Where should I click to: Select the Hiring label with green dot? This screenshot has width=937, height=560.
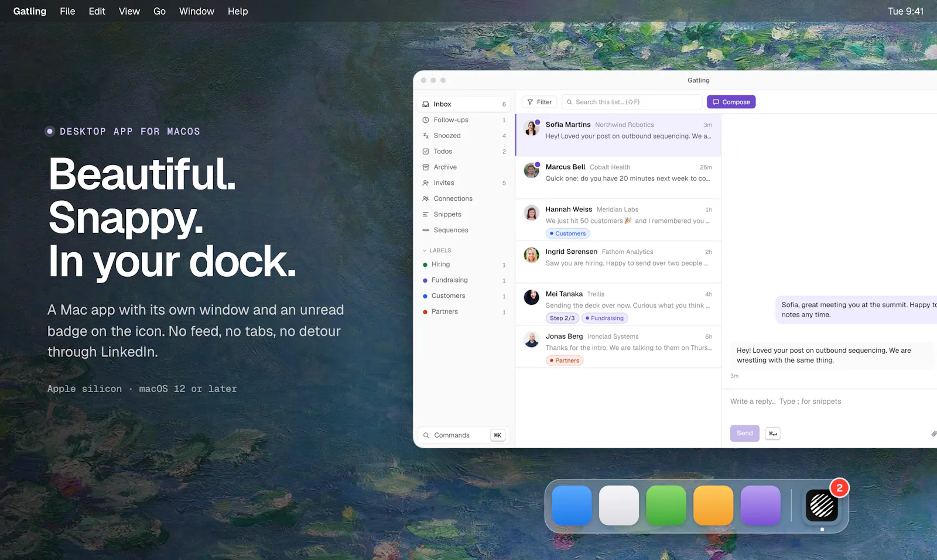pyautogui.click(x=464, y=264)
